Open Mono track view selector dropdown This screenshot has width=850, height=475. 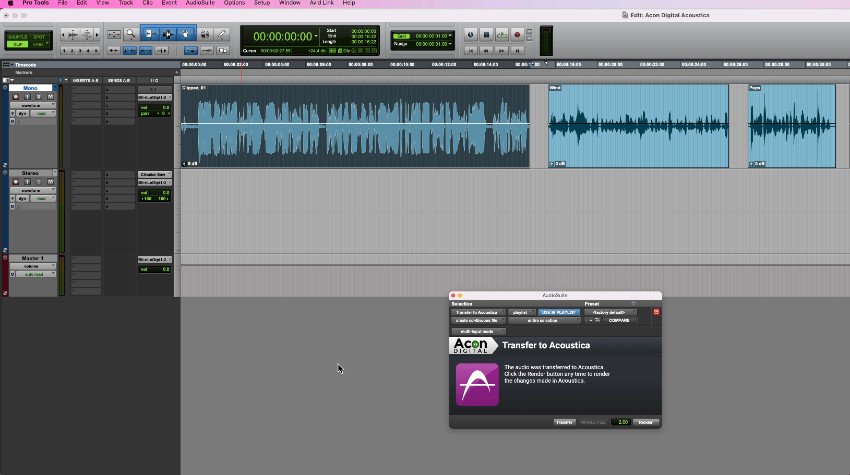33,105
